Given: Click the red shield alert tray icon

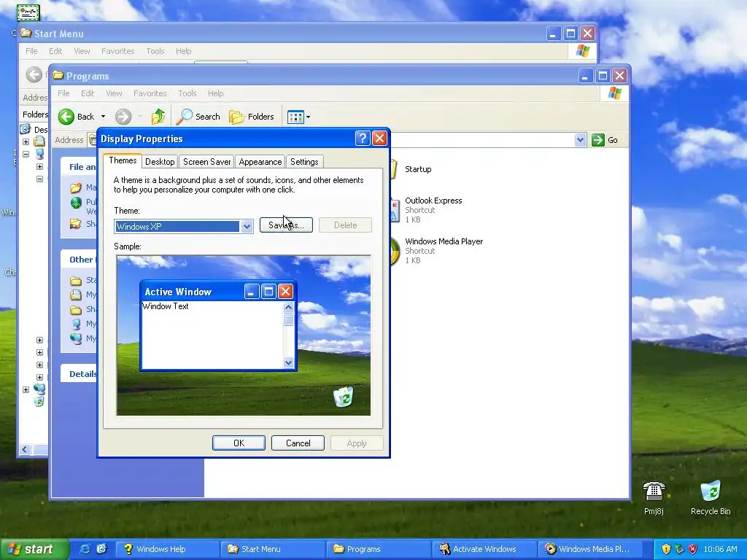Looking at the screenshot, I should [x=693, y=549].
